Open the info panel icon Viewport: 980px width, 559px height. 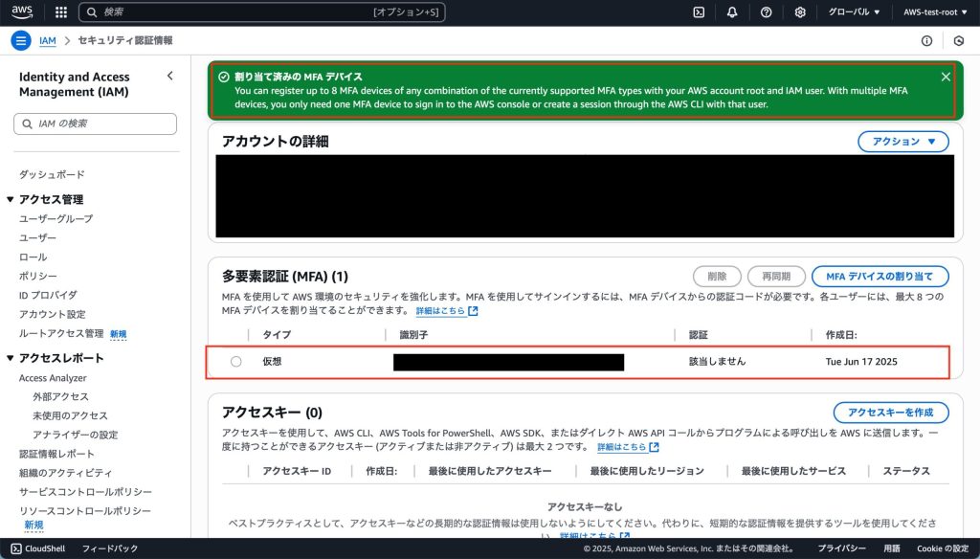(x=926, y=40)
